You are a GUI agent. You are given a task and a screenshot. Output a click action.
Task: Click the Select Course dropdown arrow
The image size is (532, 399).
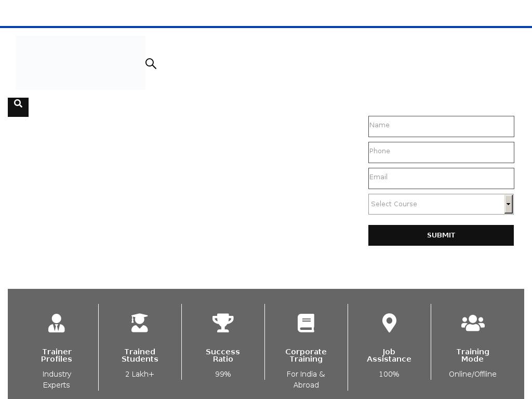(x=508, y=204)
